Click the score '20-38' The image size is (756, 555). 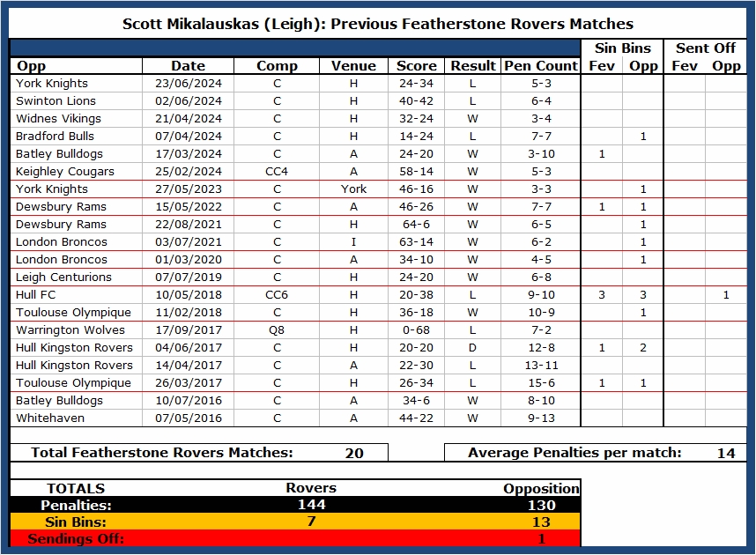click(416, 294)
